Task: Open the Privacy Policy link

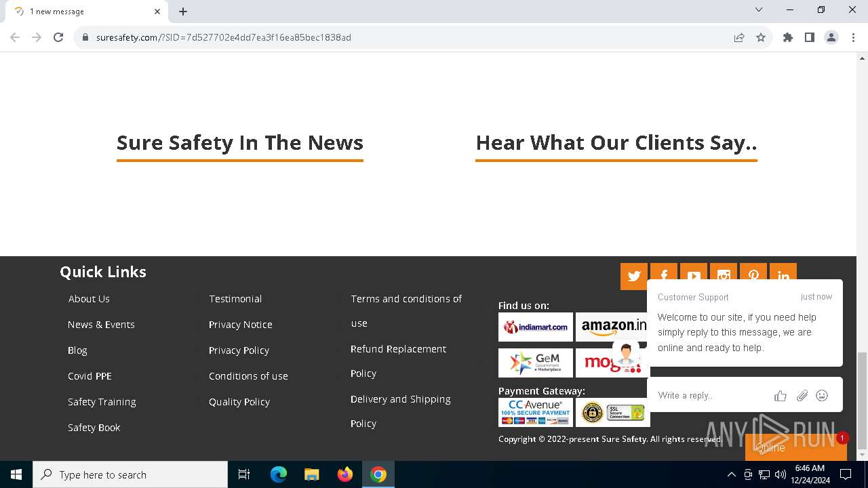Action: point(239,350)
